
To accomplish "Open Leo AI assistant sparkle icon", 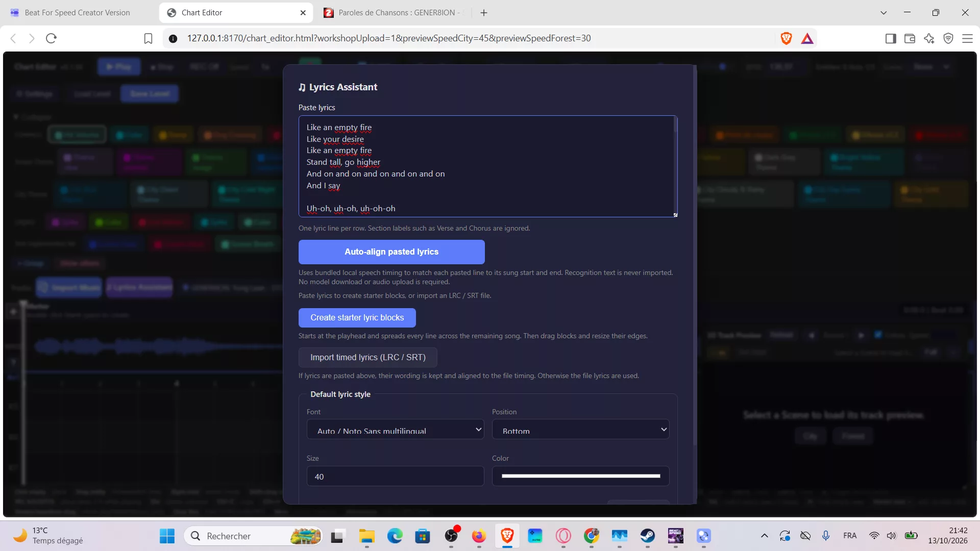I will (929, 38).
